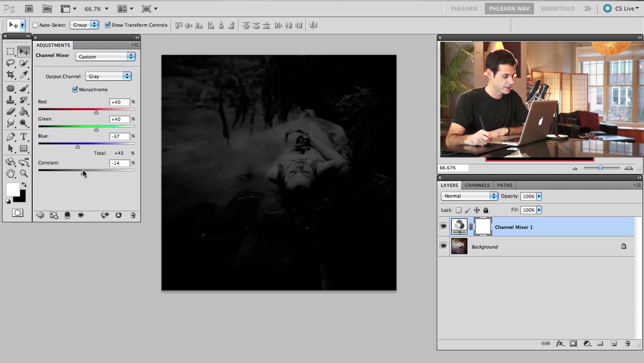Open the layer blending mode dropdown
The image size is (644, 363).
click(470, 196)
